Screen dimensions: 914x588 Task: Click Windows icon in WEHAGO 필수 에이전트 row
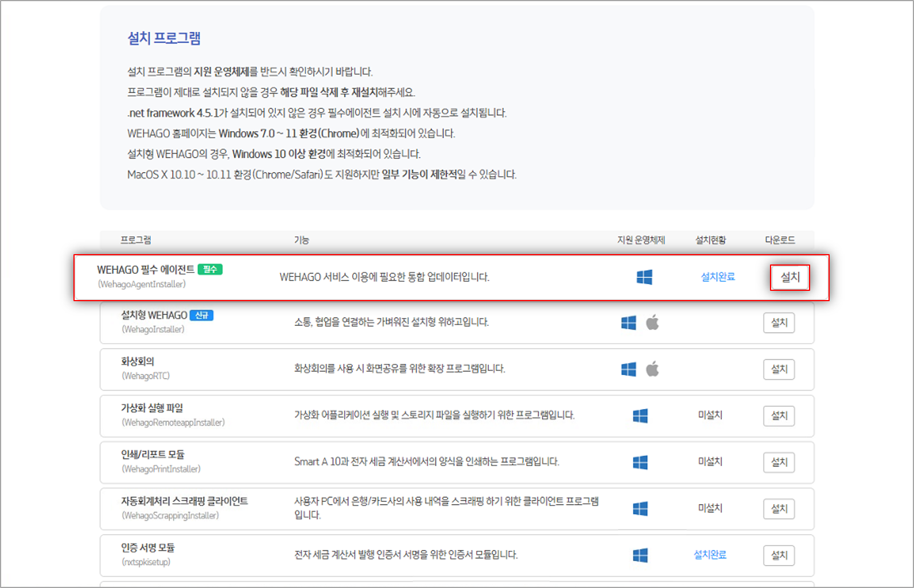point(644,277)
